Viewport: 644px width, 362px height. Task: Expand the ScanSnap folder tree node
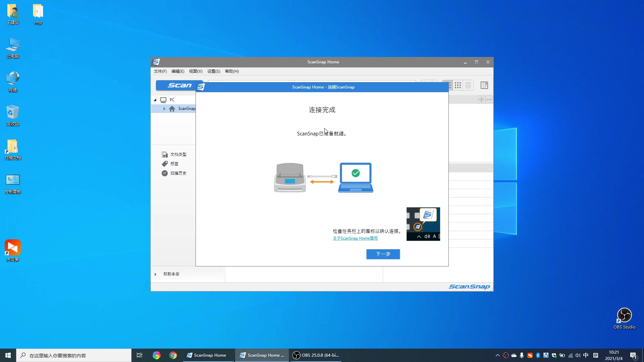pos(164,109)
